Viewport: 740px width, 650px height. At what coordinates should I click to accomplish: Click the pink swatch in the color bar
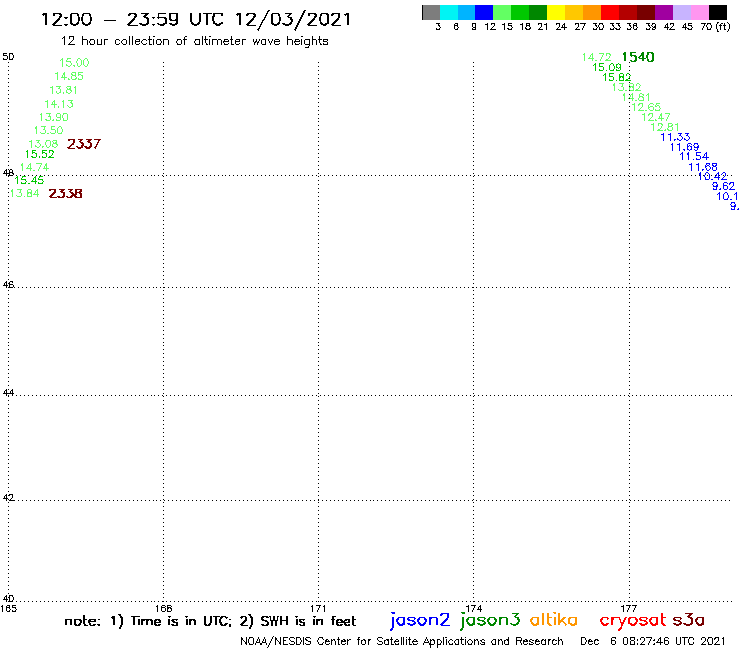(700, 13)
